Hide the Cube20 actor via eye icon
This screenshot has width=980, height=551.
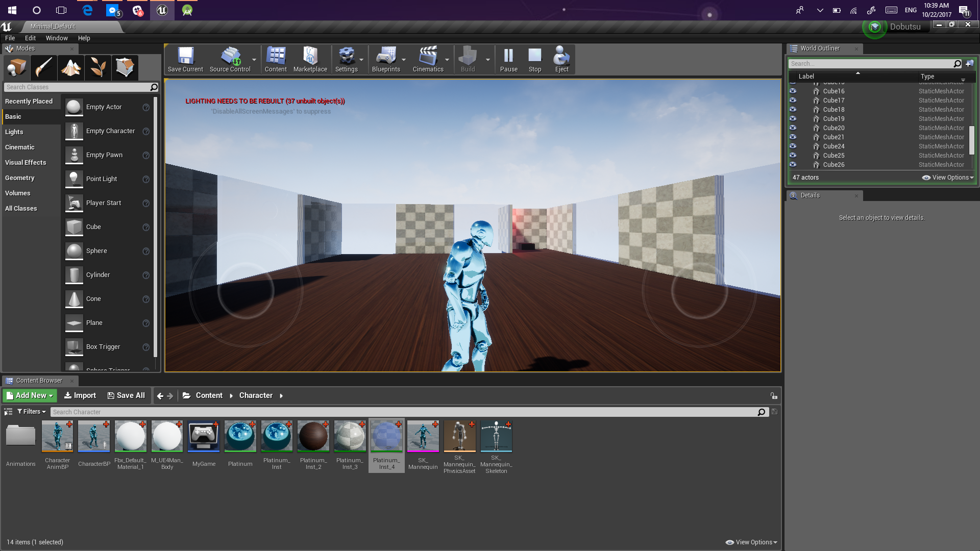click(793, 128)
